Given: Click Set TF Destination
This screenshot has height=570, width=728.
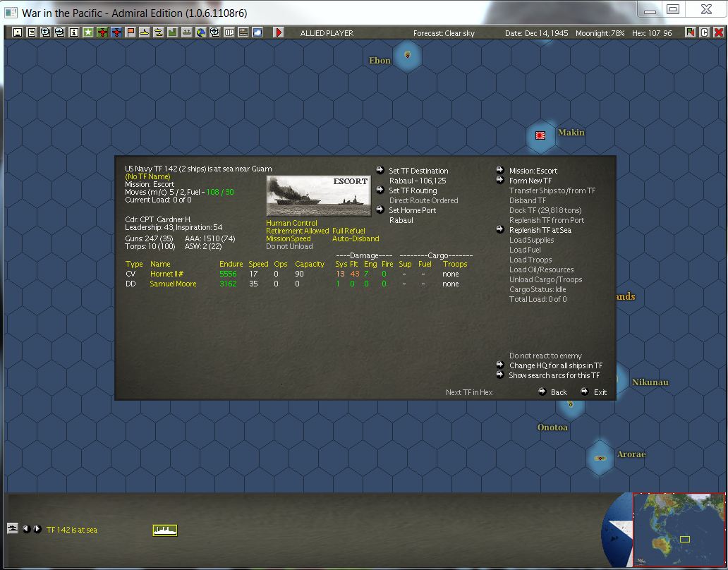Looking at the screenshot, I should coord(418,171).
